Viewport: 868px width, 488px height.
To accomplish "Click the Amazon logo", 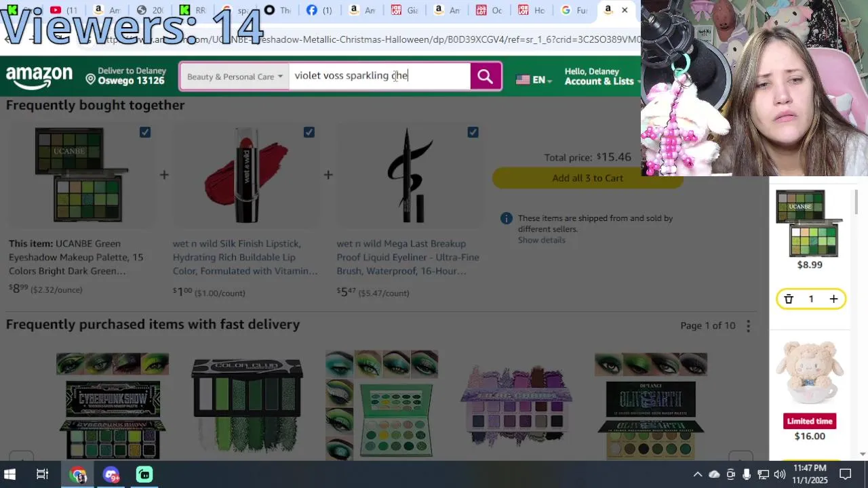I will click(39, 77).
